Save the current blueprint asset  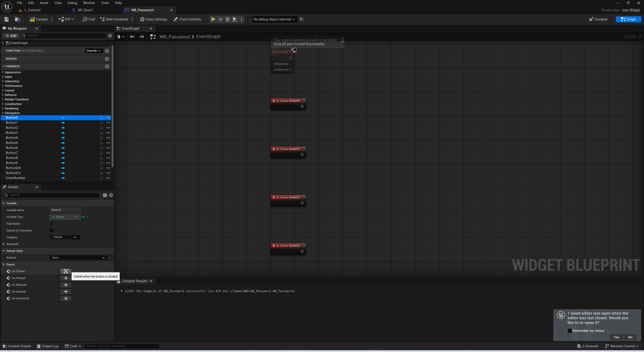(x=7, y=19)
